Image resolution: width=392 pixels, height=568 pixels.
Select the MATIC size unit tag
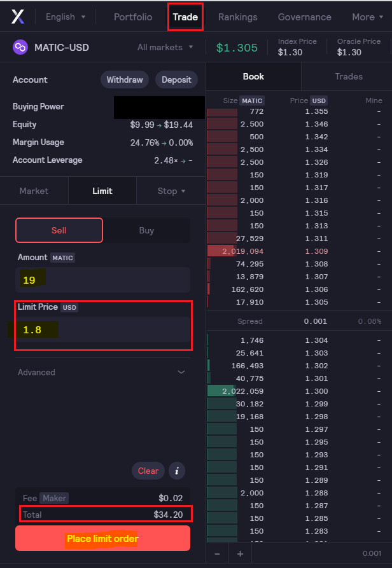(252, 100)
